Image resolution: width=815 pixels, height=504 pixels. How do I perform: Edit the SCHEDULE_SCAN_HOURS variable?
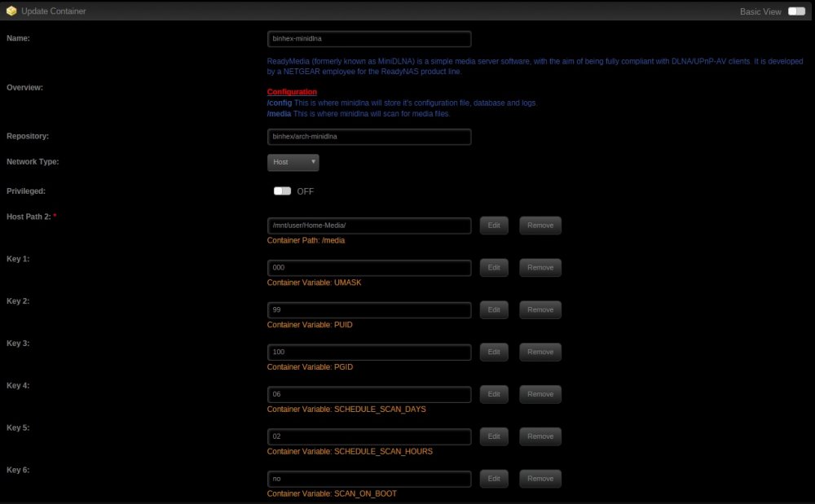pos(494,436)
